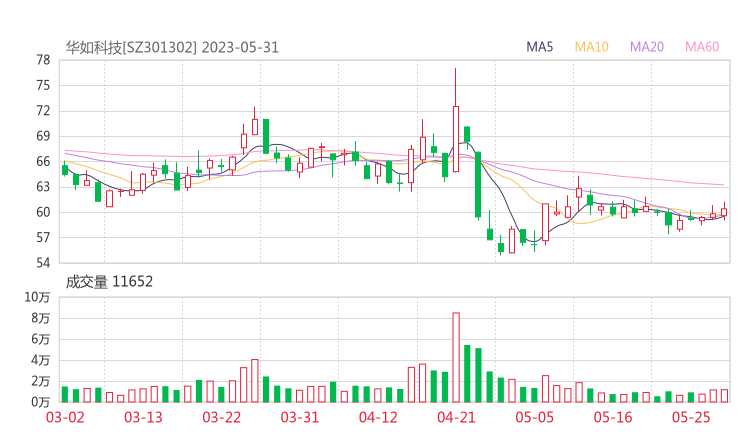Screen dimensions: 740x440
Task: Click the 63 price axis label
Action: [43, 187]
